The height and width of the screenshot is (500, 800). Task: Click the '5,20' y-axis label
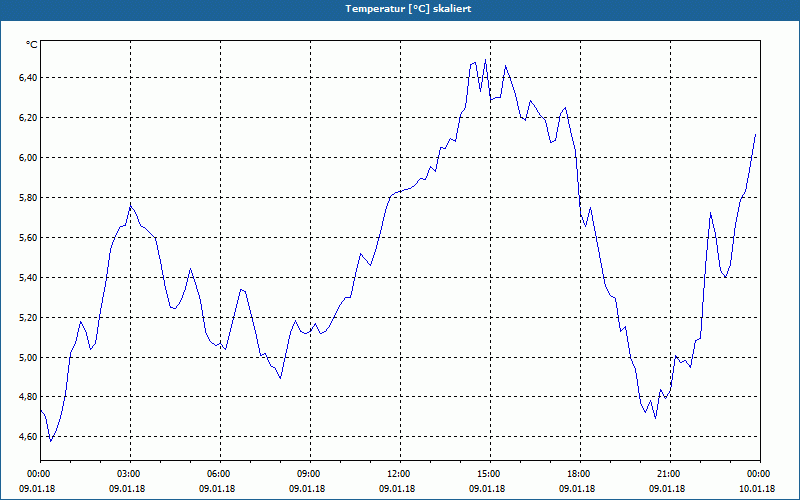[x=28, y=317]
